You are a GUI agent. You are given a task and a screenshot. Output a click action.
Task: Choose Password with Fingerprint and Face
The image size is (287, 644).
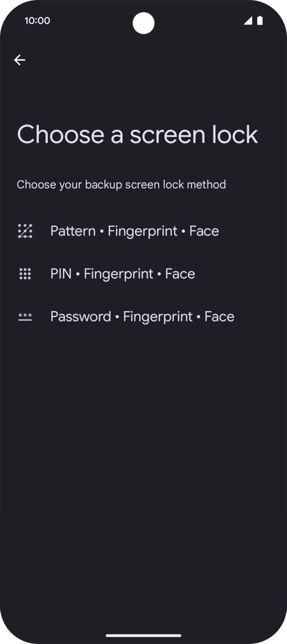pos(142,316)
